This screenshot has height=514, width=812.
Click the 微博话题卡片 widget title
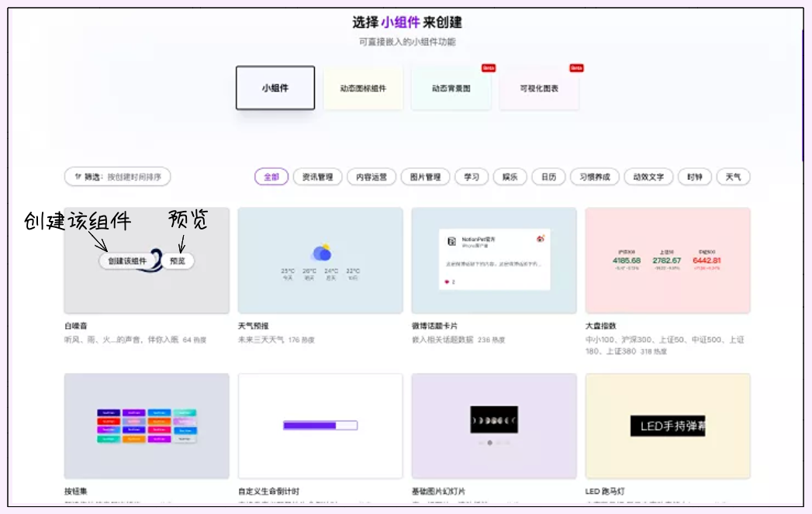(x=434, y=326)
